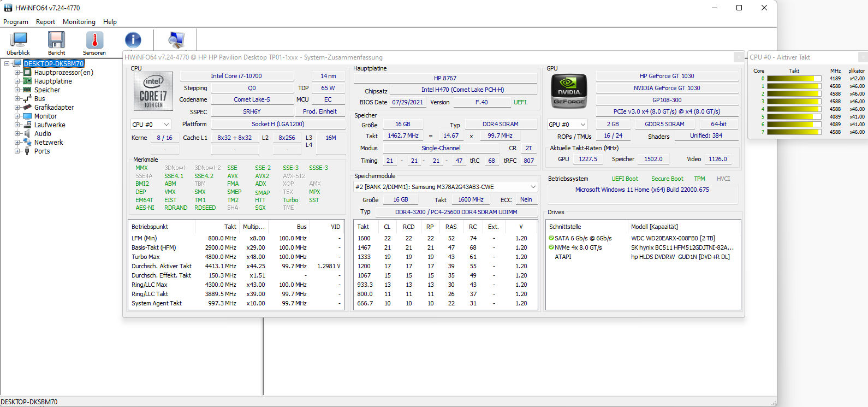Screen dimensions: 868x407
Task: Select the Ports tree item label
Action: coord(42,151)
